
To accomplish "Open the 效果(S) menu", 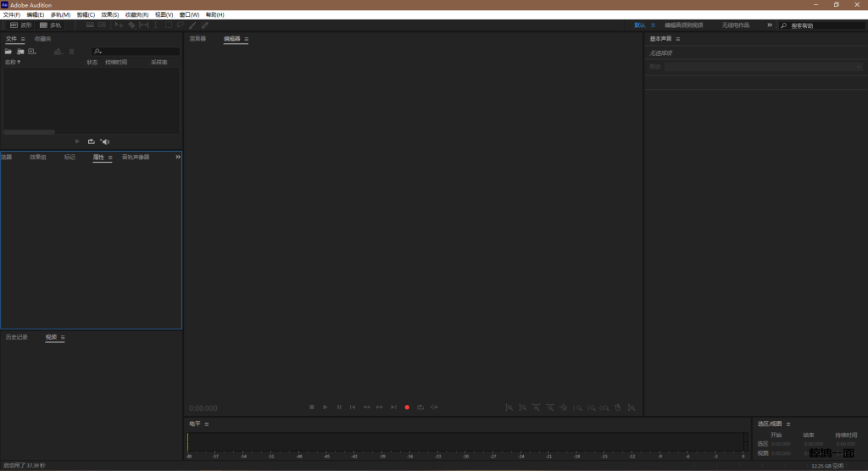I will click(x=110, y=14).
